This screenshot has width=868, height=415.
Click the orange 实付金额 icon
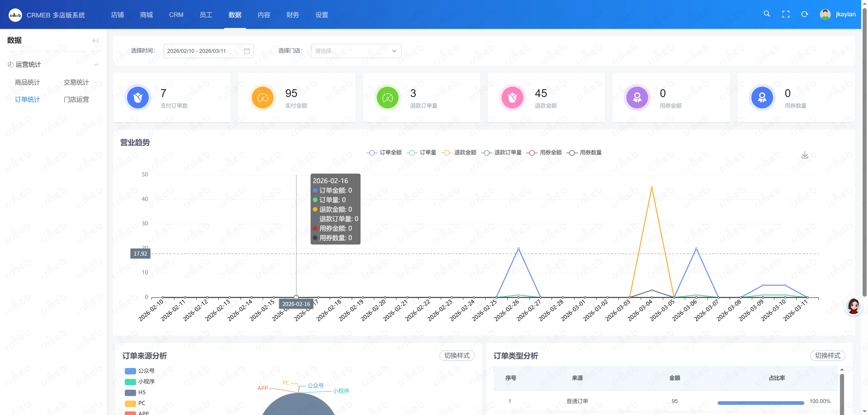point(262,98)
